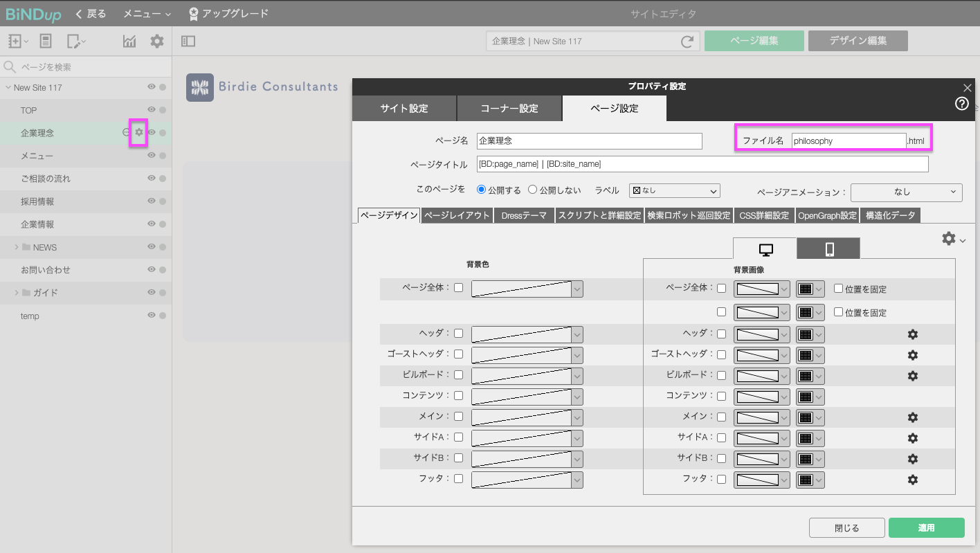Enable フッタ background image checkbox
980x553 pixels.
(721, 479)
